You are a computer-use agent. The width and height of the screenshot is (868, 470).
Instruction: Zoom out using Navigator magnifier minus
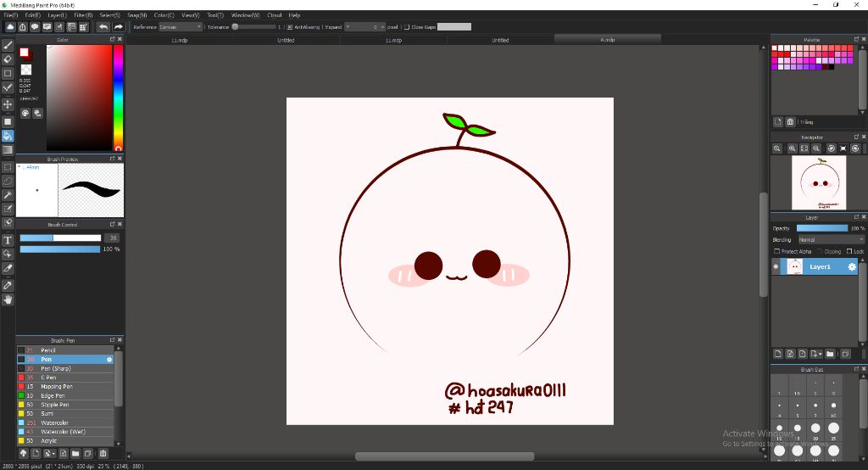816,148
